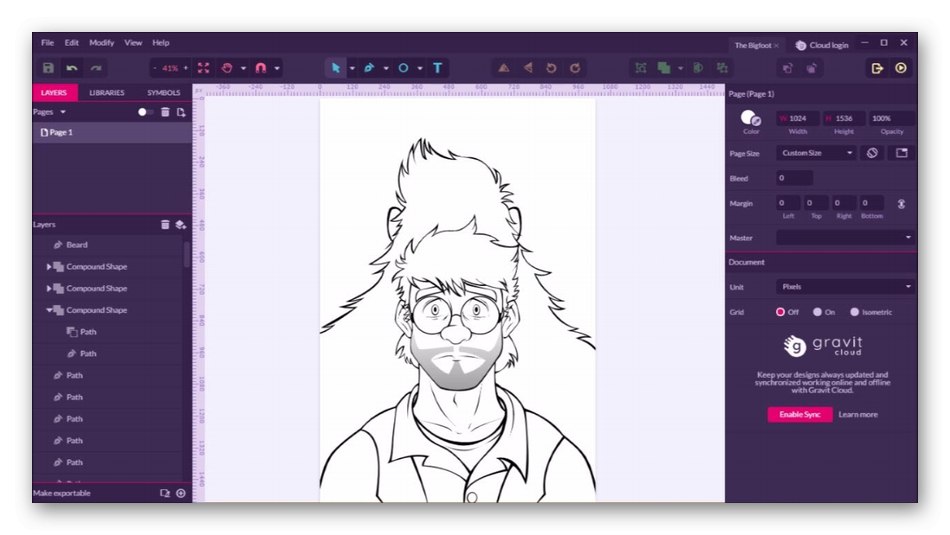The width and height of the screenshot is (950, 535).
Task: Click the add new page icon
Action: 181,112
